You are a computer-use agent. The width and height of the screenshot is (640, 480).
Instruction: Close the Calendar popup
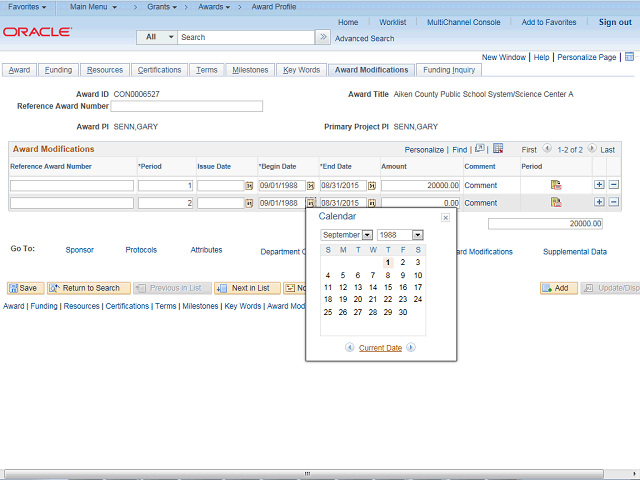pyautogui.click(x=446, y=218)
